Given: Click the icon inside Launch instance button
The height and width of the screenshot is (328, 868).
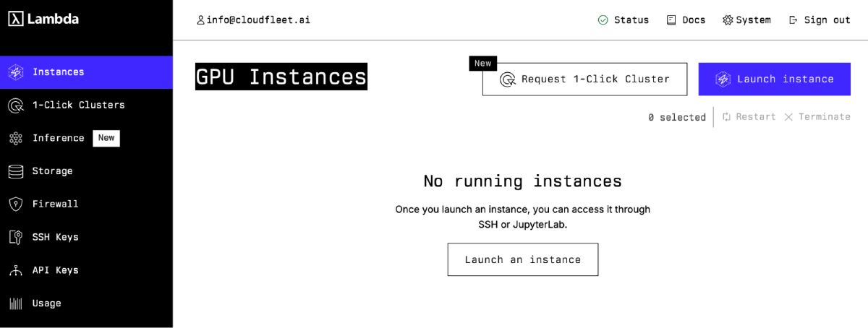Looking at the screenshot, I should (x=723, y=79).
